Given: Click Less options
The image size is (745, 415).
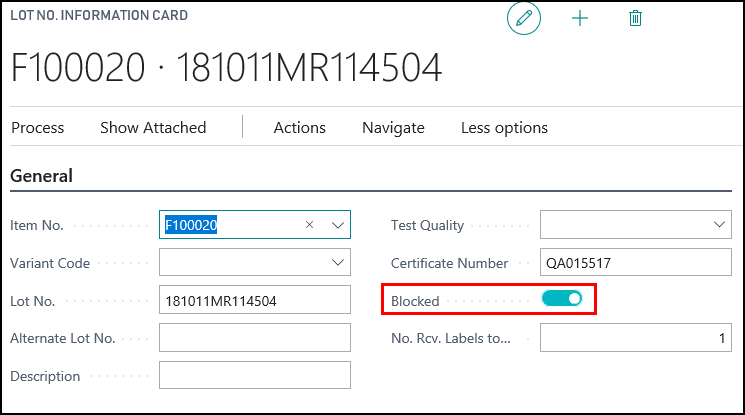Looking at the screenshot, I should pyautogui.click(x=504, y=127).
